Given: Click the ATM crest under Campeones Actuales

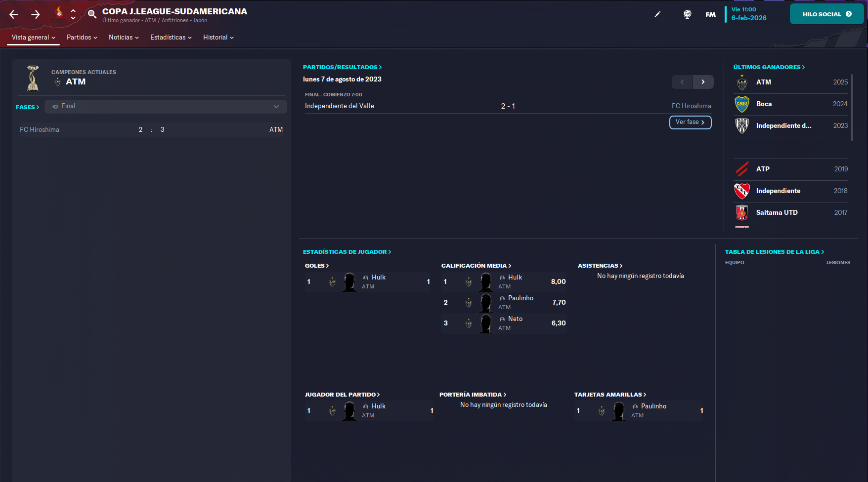Looking at the screenshot, I should click(57, 82).
